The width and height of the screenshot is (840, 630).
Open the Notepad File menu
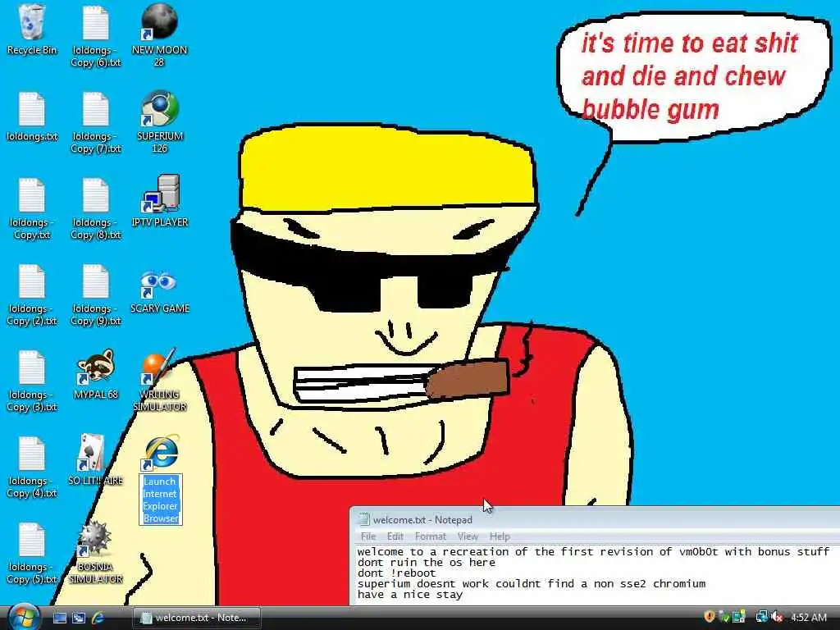pyautogui.click(x=368, y=536)
